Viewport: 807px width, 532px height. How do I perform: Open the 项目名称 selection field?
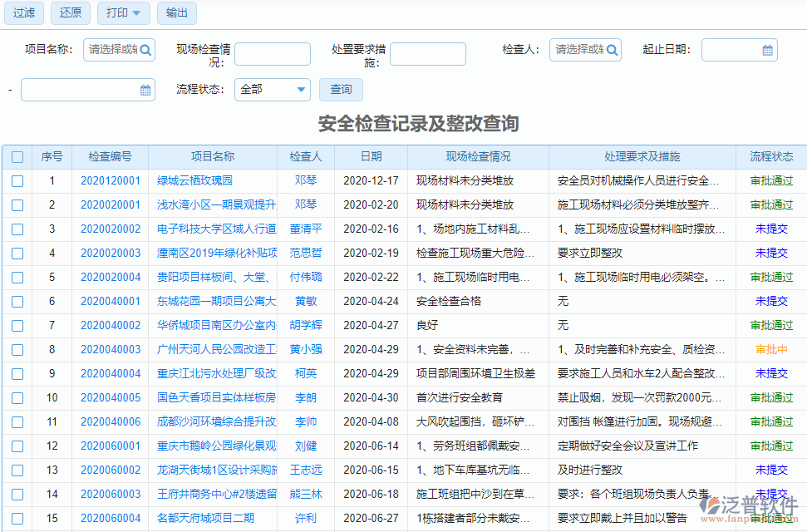point(111,49)
